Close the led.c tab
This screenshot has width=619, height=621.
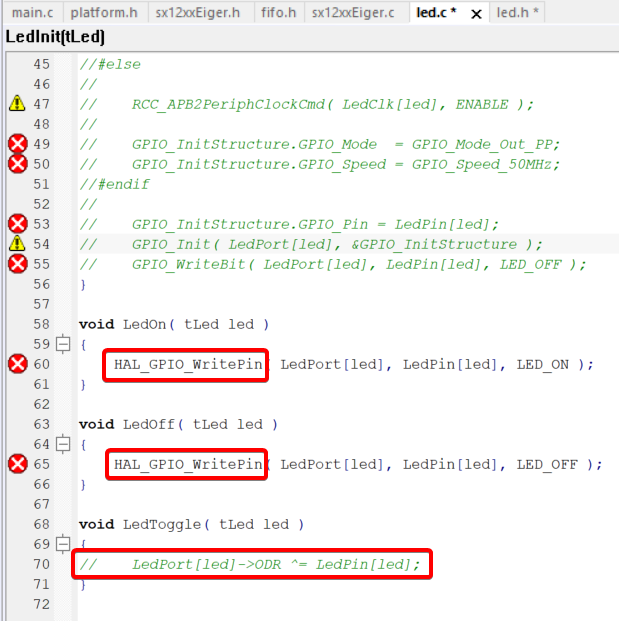click(476, 14)
